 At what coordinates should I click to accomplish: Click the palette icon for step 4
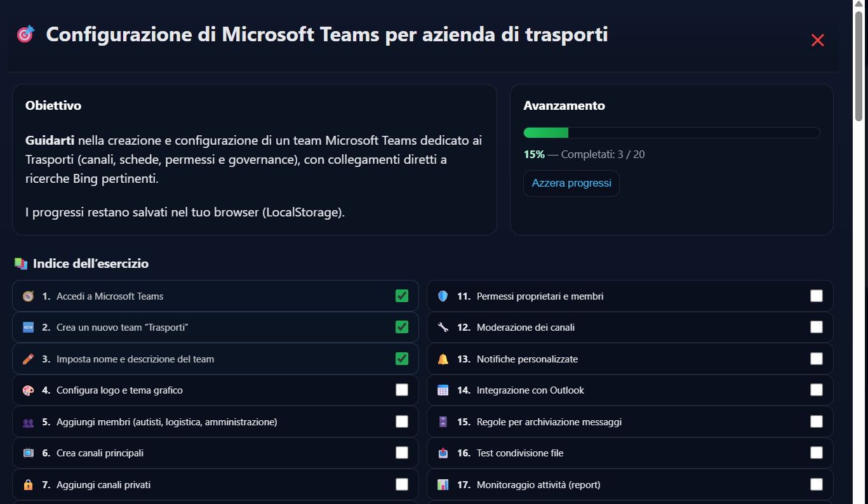pyautogui.click(x=28, y=390)
